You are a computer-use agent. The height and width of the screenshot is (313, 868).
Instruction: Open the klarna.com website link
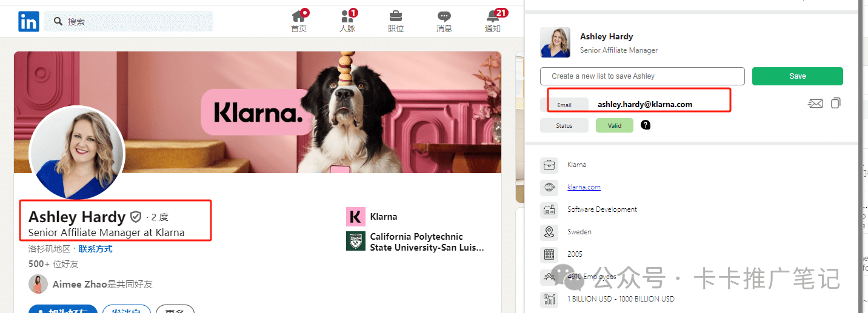tap(584, 187)
